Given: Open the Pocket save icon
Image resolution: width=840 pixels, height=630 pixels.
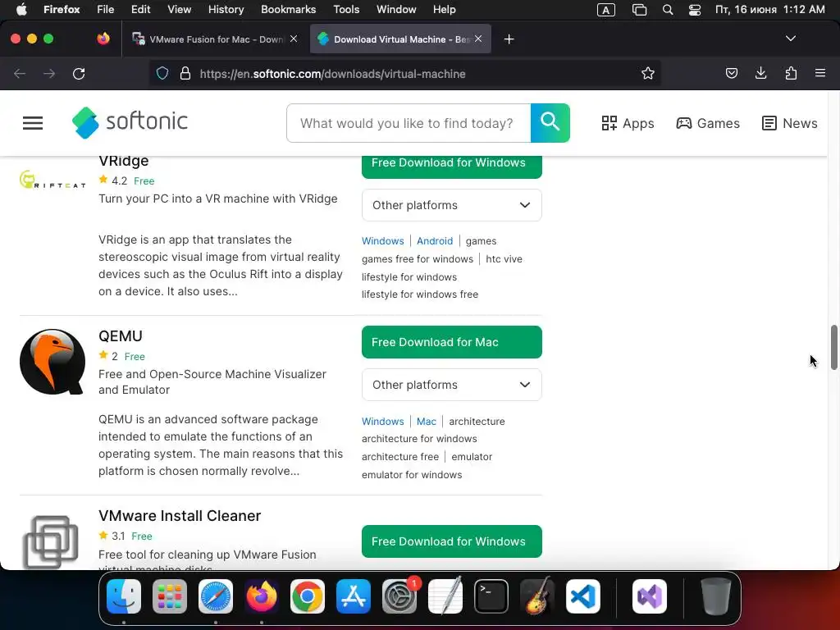Looking at the screenshot, I should point(731,73).
